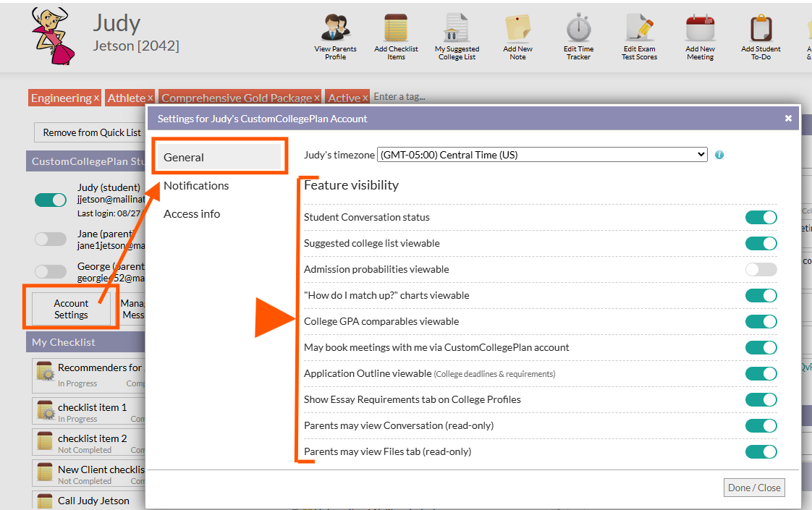Click Add New Meeting calendar icon

point(700,28)
